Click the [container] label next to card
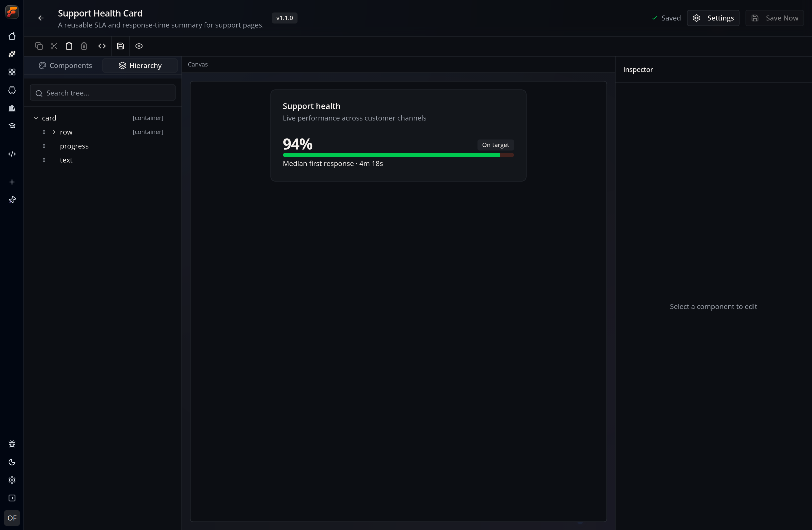The width and height of the screenshot is (812, 530). pyautogui.click(x=148, y=118)
